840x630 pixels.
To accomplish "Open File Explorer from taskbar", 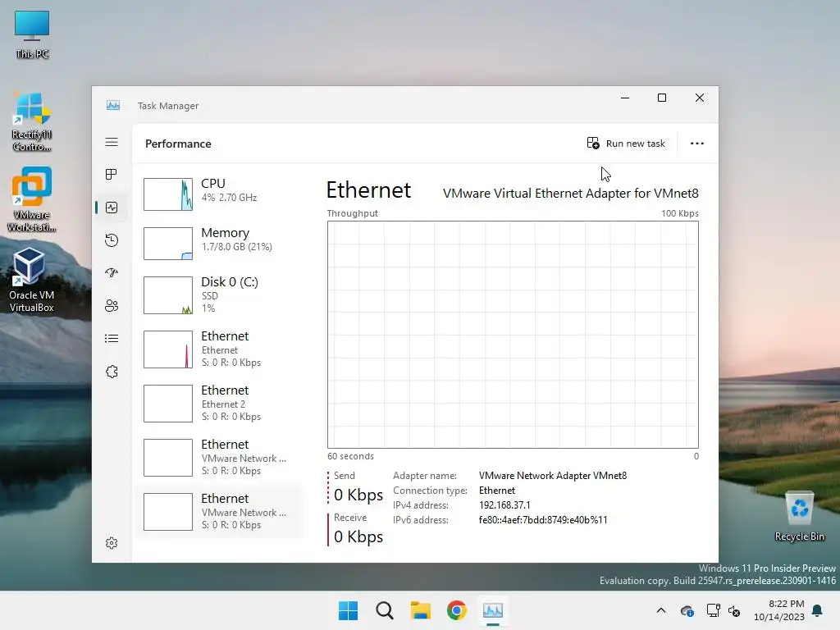I will coord(421,610).
